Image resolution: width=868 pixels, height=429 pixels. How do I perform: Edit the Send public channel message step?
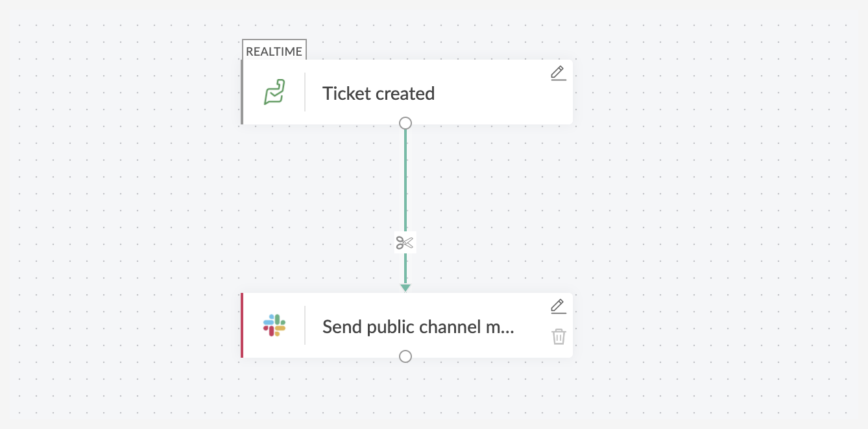coord(558,307)
